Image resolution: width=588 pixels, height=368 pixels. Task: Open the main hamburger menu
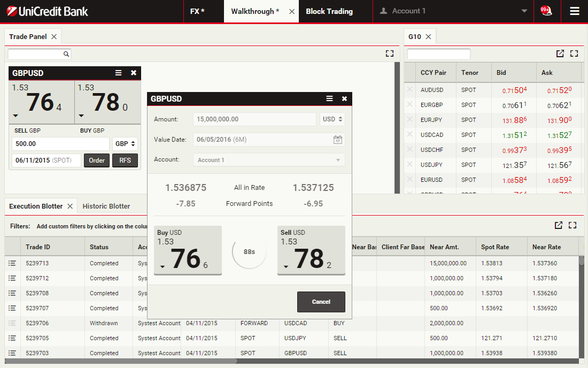[x=575, y=11]
